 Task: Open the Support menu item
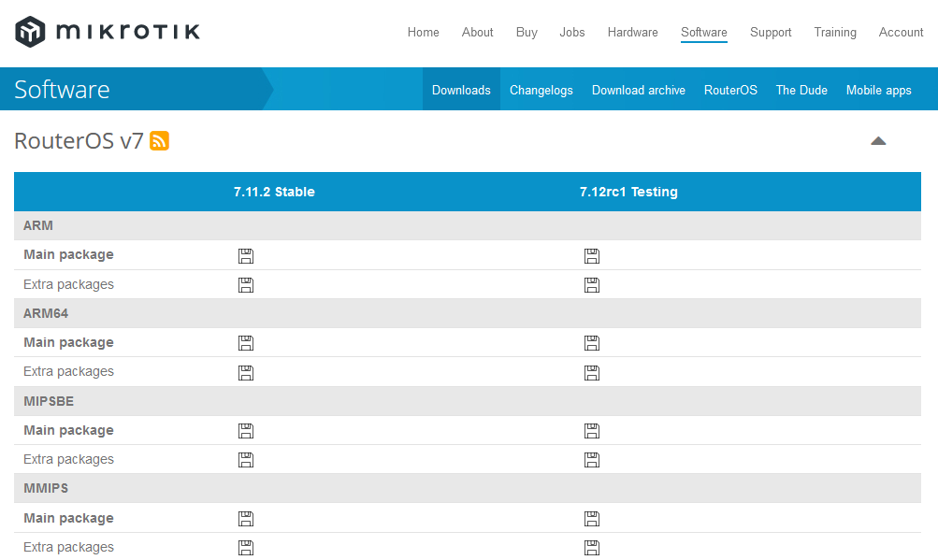tap(771, 33)
